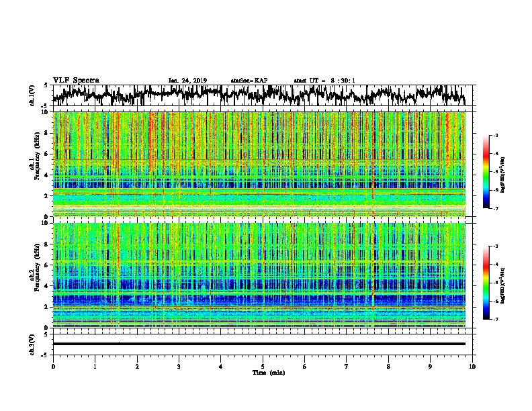Image resolution: width=532 pixels, height=411 pixels.
Task: Click the "6" kHz tick of ch.2 frequency axis
Action: [x=48, y=265]
